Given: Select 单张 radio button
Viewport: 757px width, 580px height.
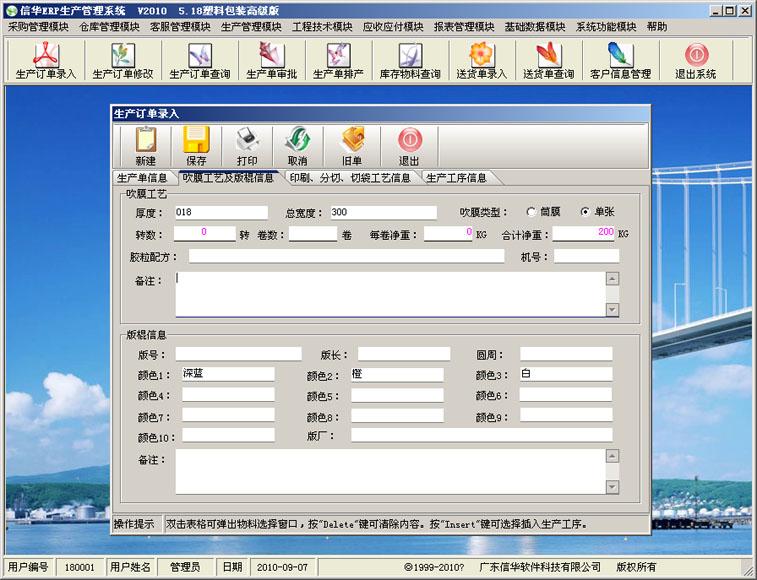Looking at the screenshot, I should [585, 212].
